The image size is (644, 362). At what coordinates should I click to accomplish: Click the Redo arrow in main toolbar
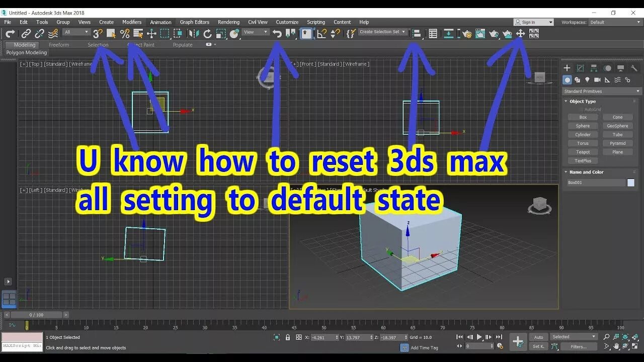[x=10, y=34]
